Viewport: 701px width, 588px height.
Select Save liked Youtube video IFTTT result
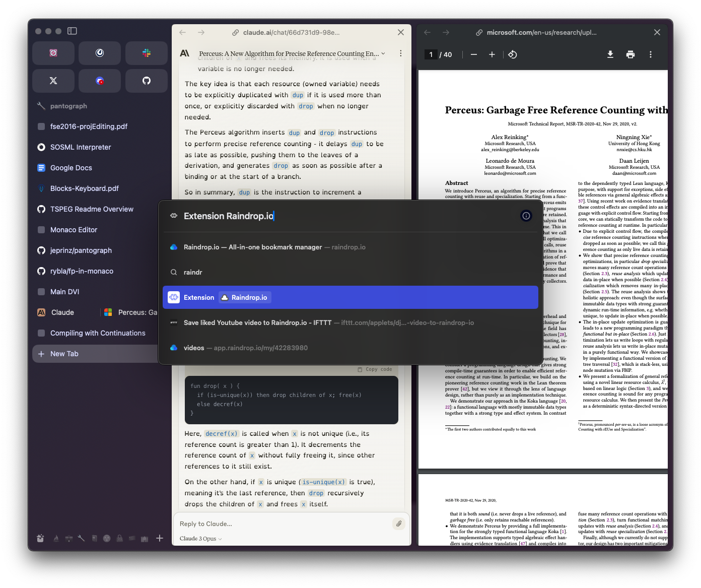click(350, 322)
